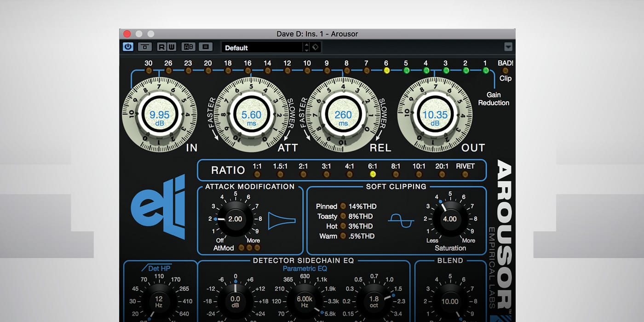Click the 30 gain reduction meter LED
The height and width of the screenshot is (322, 644).
tap(149, 70)
